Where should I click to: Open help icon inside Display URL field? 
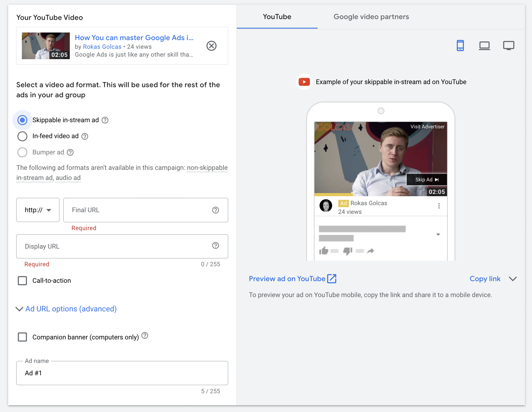click(x=216, y=246)
